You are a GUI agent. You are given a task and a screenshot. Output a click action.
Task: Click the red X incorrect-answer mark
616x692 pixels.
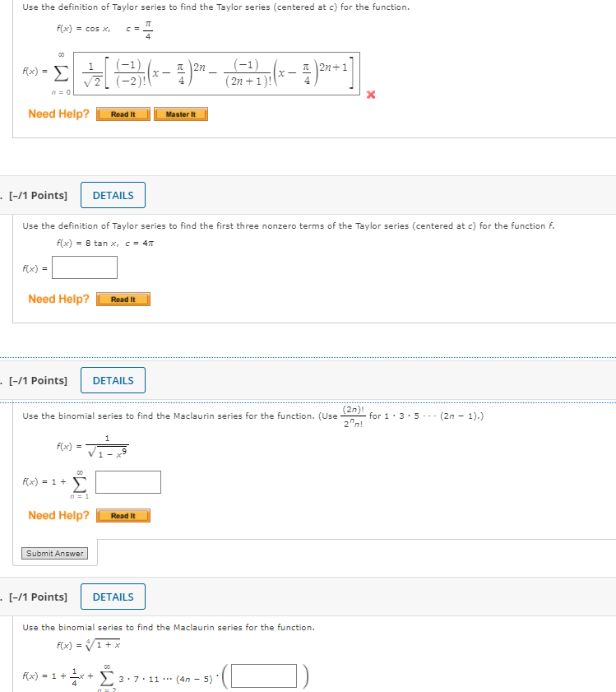371,95
